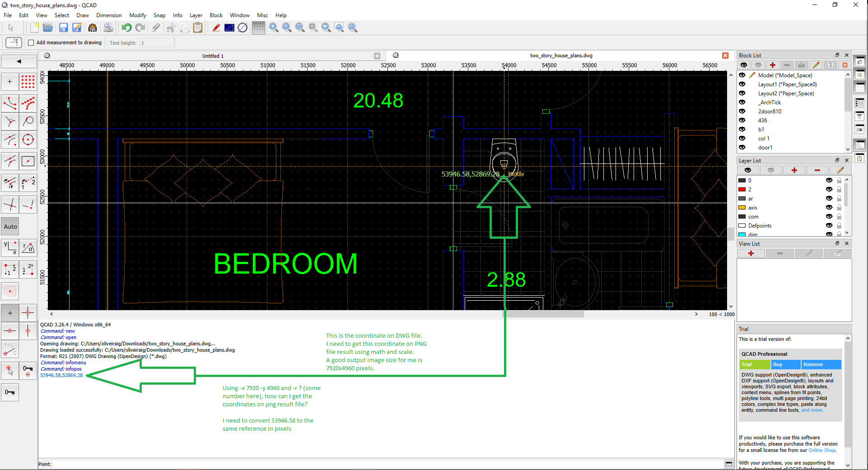Click the Save file floppy icon
The width and height of the screenshot is (868, 470).
coord(63,28)
